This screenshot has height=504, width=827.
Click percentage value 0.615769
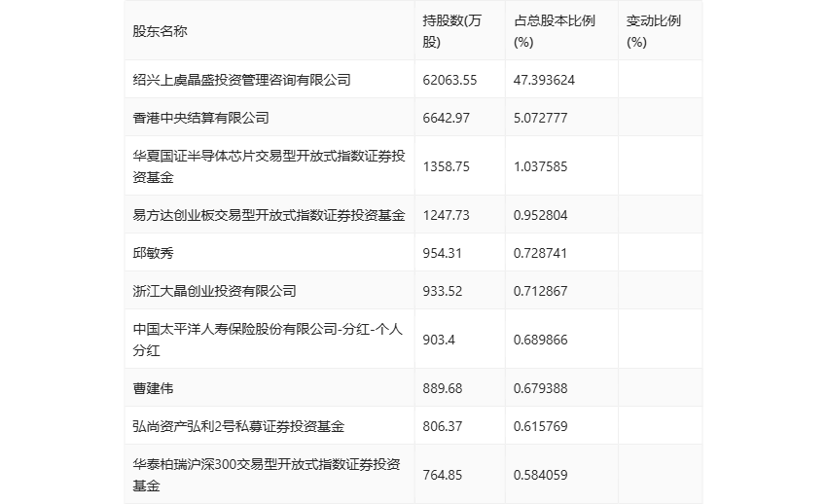(x=541, y=426)
